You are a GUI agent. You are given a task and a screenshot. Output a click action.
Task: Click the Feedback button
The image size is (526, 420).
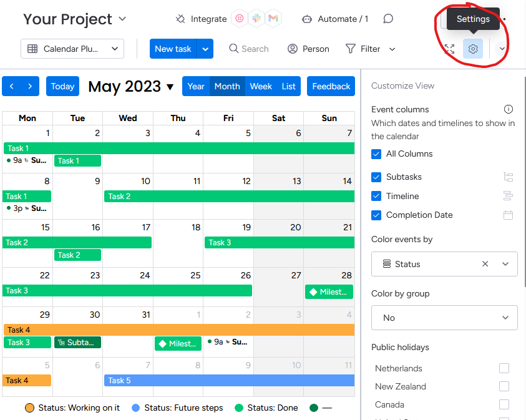coord(331,86)
